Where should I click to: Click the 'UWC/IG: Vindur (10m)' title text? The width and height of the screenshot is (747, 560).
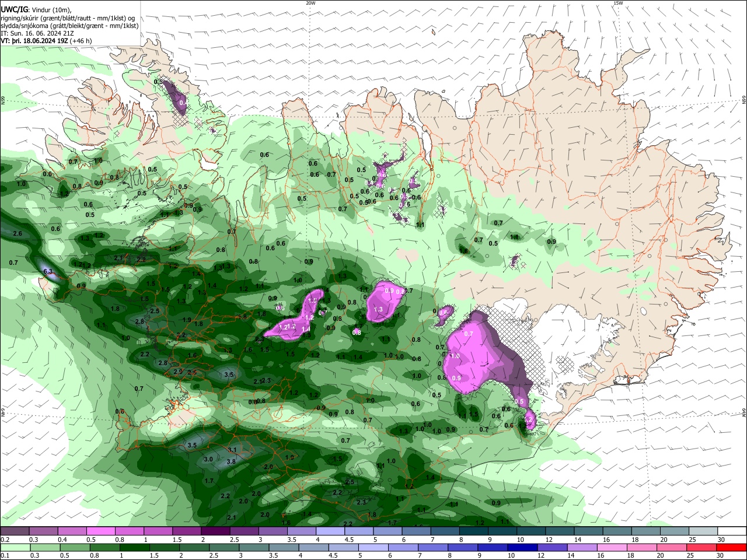[x=36, y=9]
